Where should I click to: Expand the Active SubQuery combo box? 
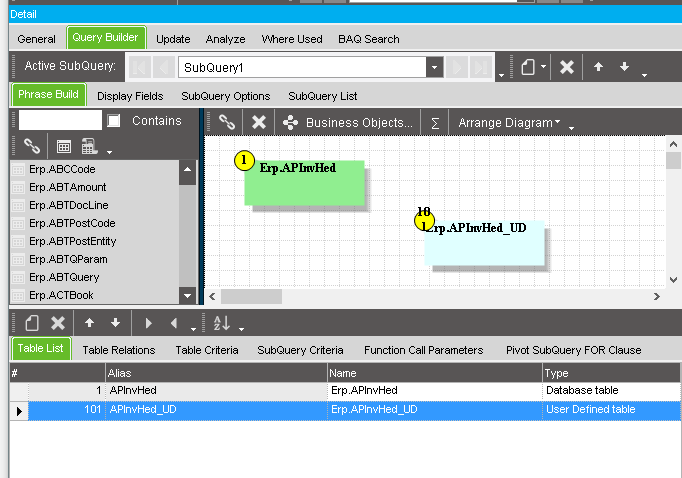pos(434,67)
